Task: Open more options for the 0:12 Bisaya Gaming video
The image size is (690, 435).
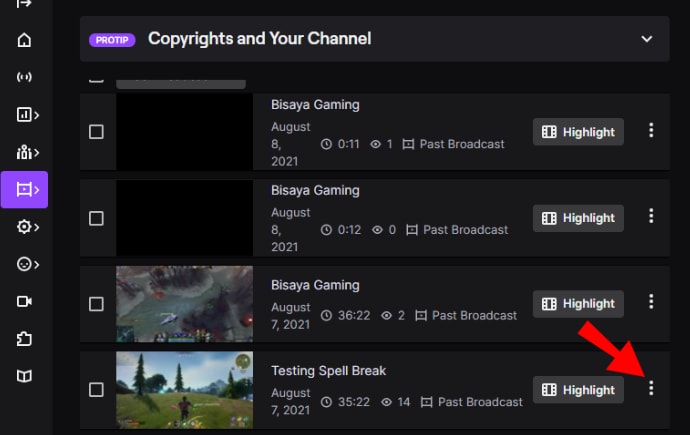Action: tap(651, 216)
